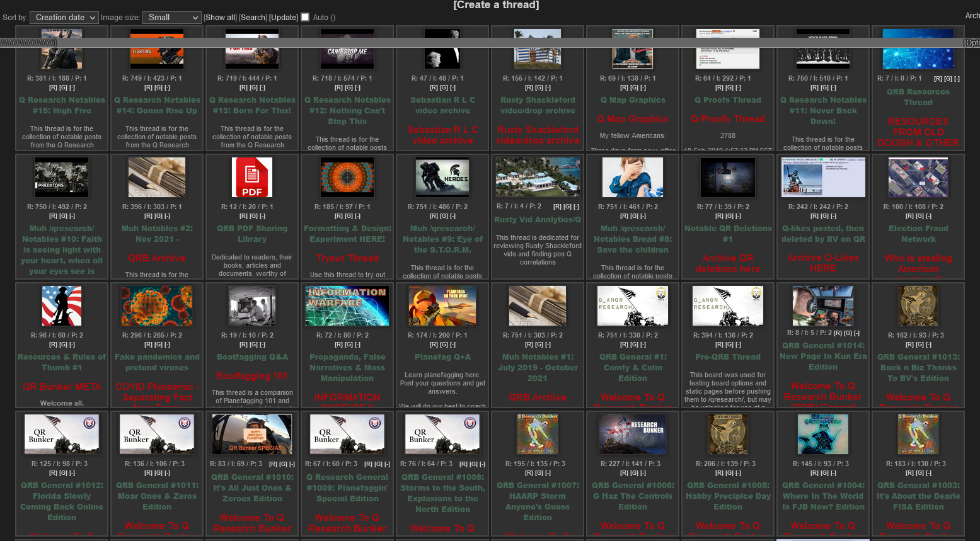
Task: Open 'QRB General #1013: Back n Biz' title
Action: 918,367
